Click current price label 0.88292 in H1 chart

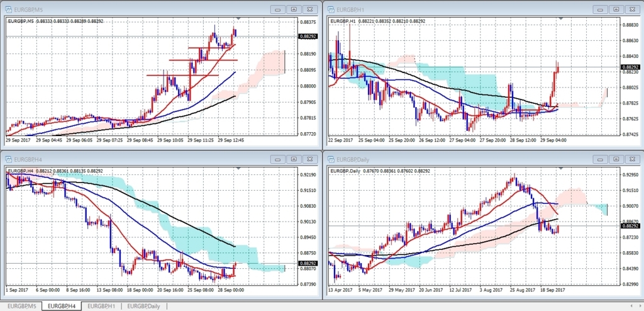tap(629, 67)
